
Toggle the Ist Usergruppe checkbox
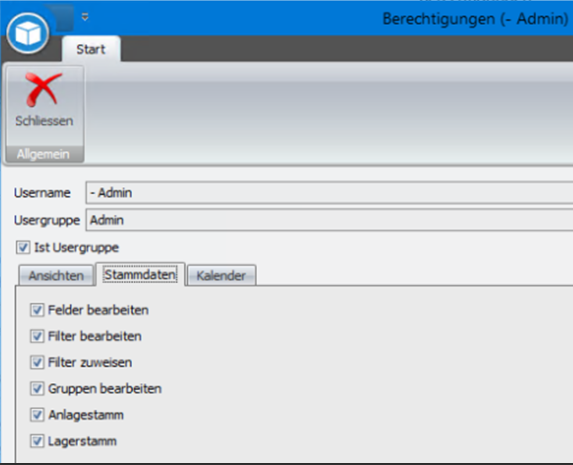(23, 247)
